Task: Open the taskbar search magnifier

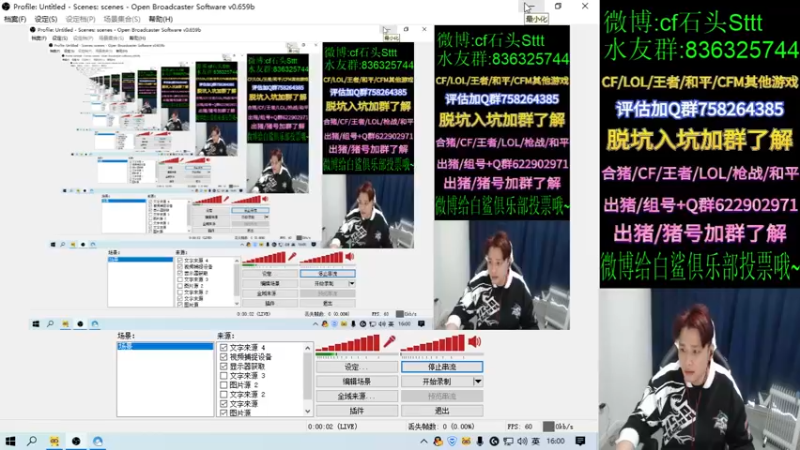Action: [32, 441]
